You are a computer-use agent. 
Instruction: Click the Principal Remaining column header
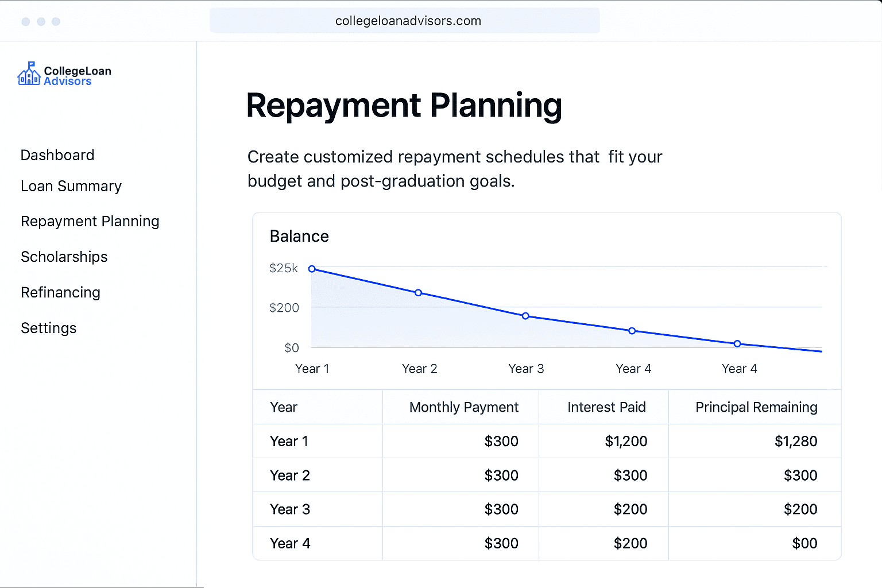click(756, 407)
